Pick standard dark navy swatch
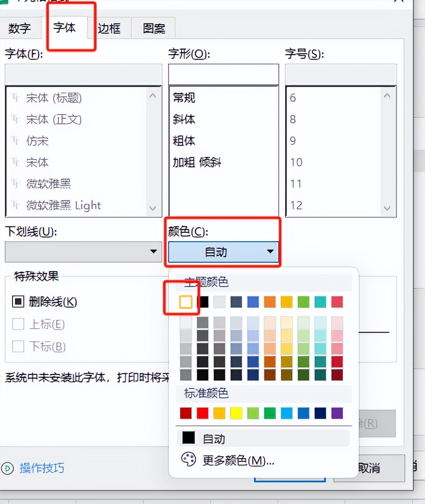This screenshot has height=504, width=425. point(320,413)
